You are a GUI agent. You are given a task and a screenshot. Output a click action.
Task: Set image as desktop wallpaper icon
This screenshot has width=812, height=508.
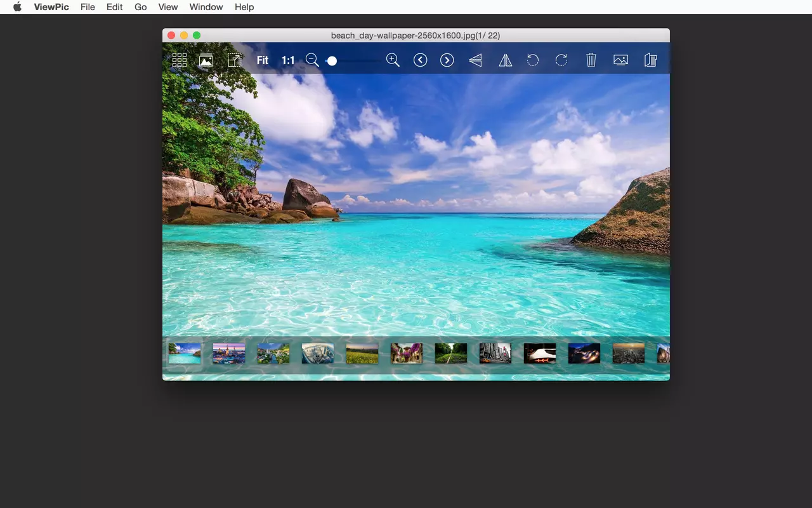click(x=621, y=60)
